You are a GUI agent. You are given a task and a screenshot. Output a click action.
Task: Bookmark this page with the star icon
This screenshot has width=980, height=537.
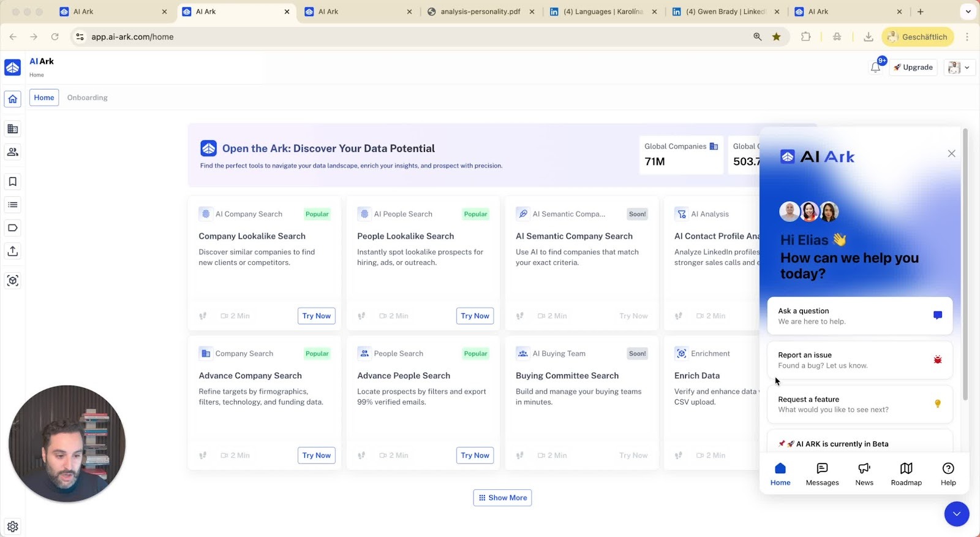(777, 37)
